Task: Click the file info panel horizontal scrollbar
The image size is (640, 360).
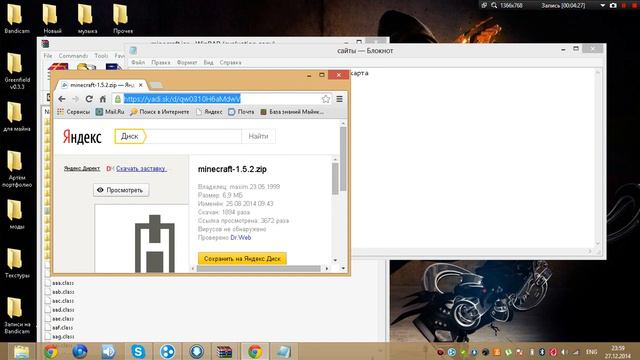Action: (259, 268)
